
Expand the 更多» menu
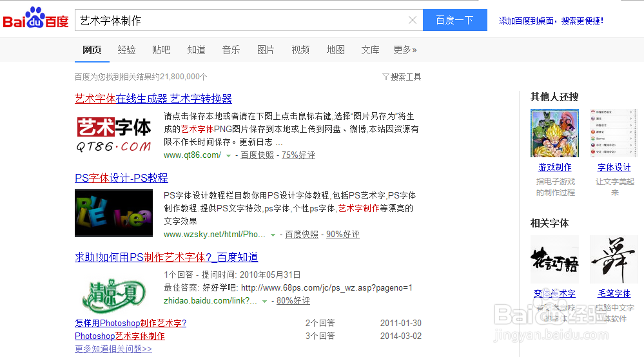[x=405, y=50]
